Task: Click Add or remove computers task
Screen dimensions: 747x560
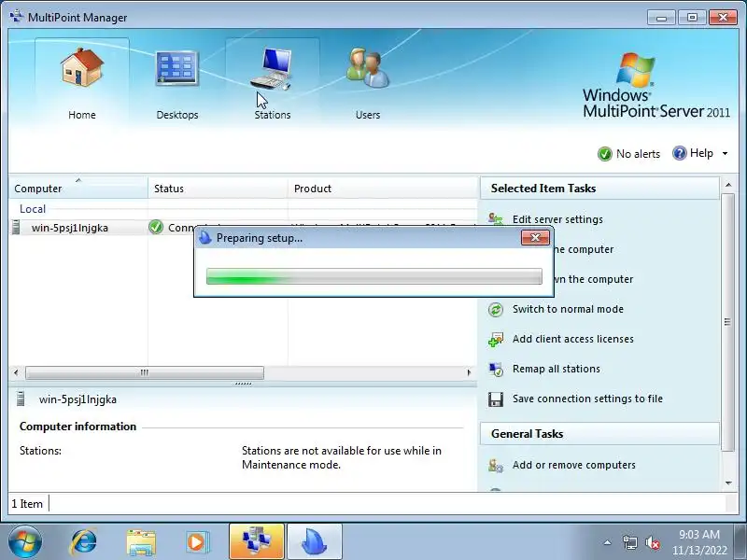Action: pyautogui.click(x=574, y=465)
